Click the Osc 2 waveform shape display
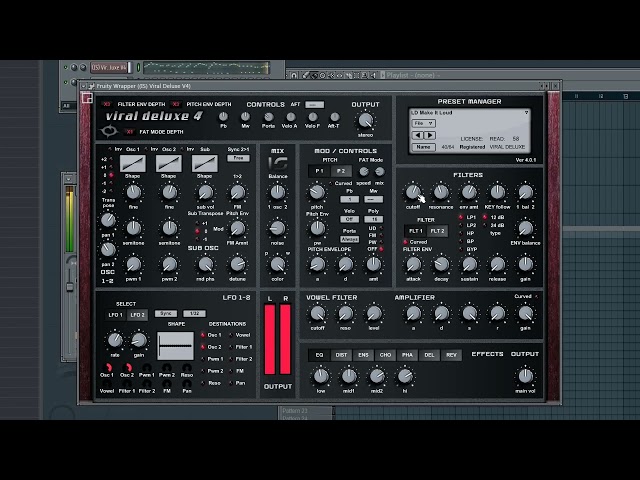 [x=169, y=164]
